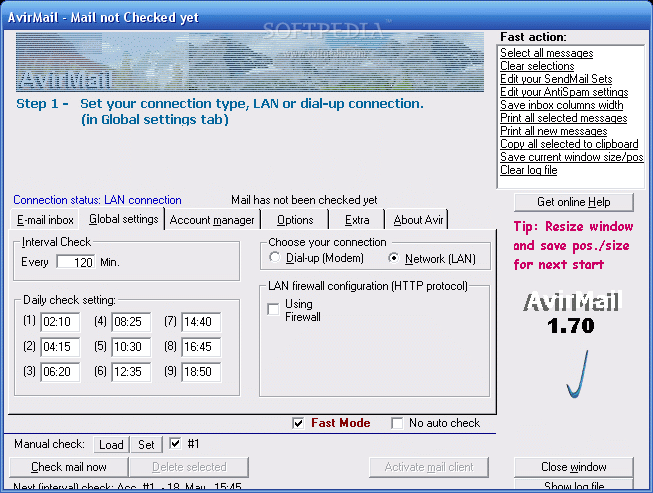The image size is (653, 493).
Task: Click the Set button
Action: pyautogui.click(x=146, y=444)
